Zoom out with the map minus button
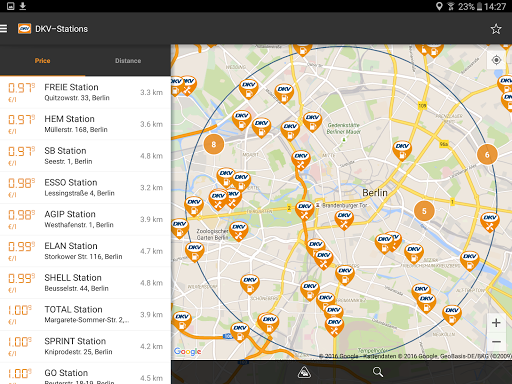This screenshot has height=384, width=512. coord(496,342)
